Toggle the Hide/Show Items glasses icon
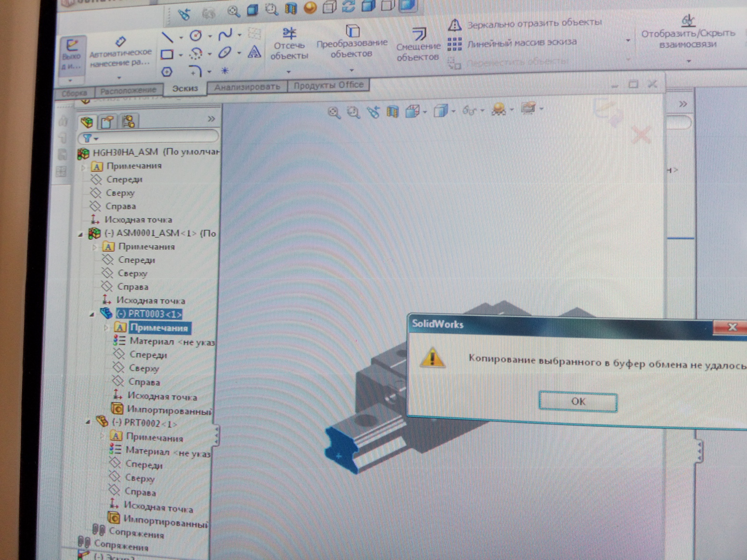 (x=469, y=110)
